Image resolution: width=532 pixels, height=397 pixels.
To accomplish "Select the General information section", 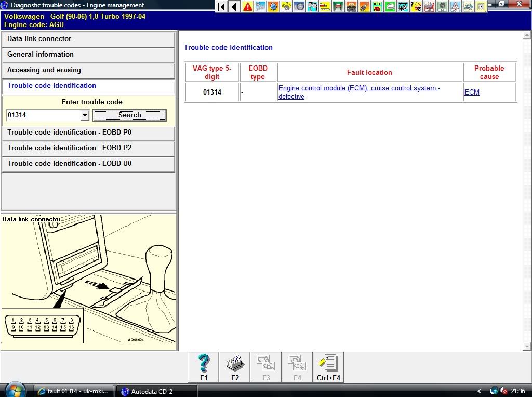I will (x=88, y=55).
